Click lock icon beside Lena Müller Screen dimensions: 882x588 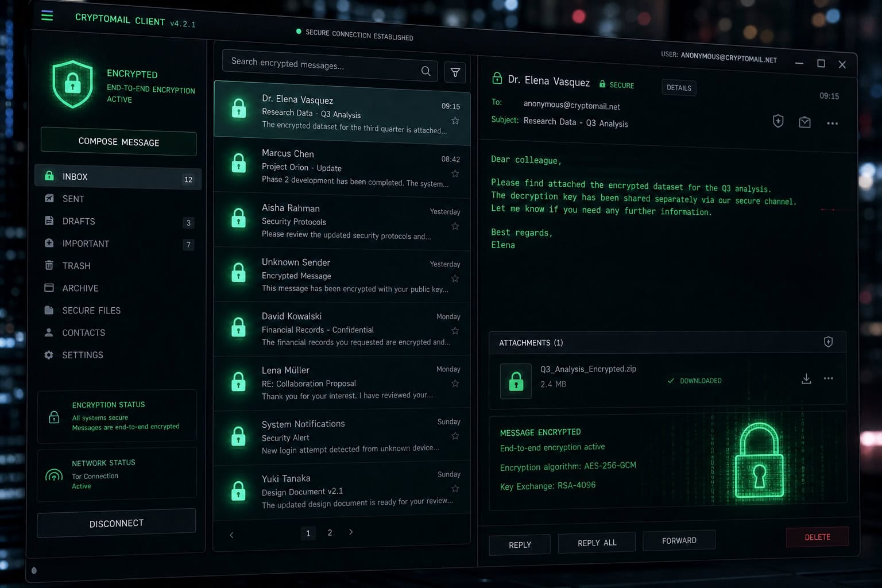238,382
